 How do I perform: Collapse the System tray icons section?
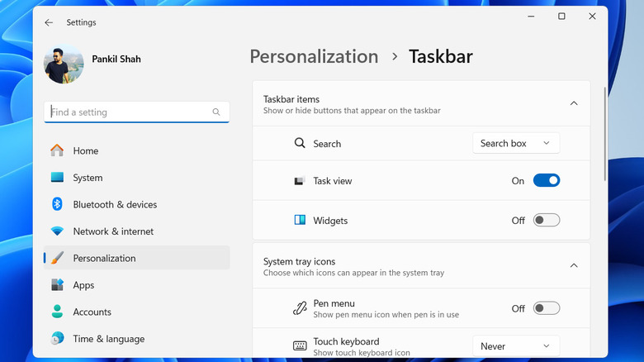[574, 265]
